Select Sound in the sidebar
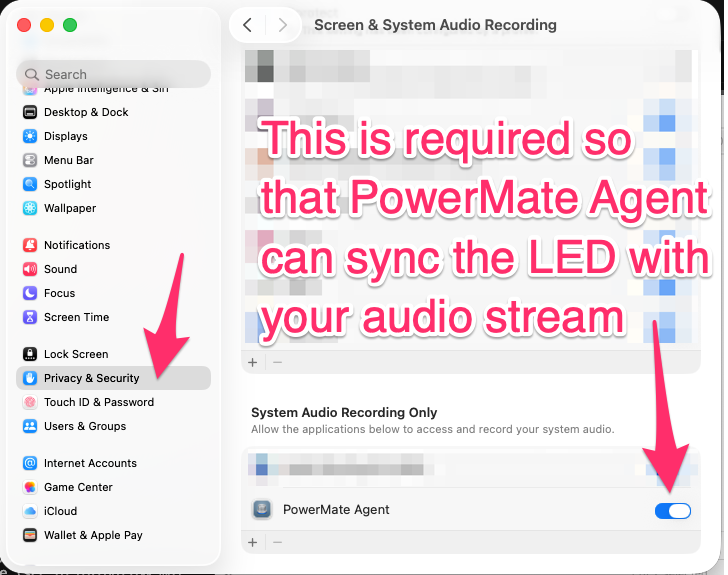728x575 pixels. [113, 269]
